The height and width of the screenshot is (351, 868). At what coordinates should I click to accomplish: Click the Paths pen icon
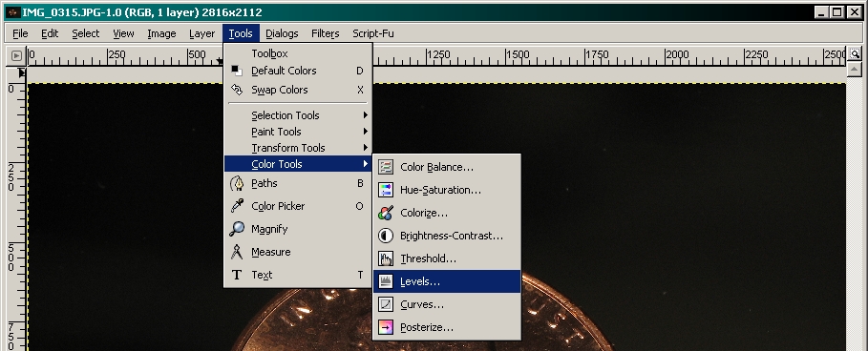coord(237,183)
